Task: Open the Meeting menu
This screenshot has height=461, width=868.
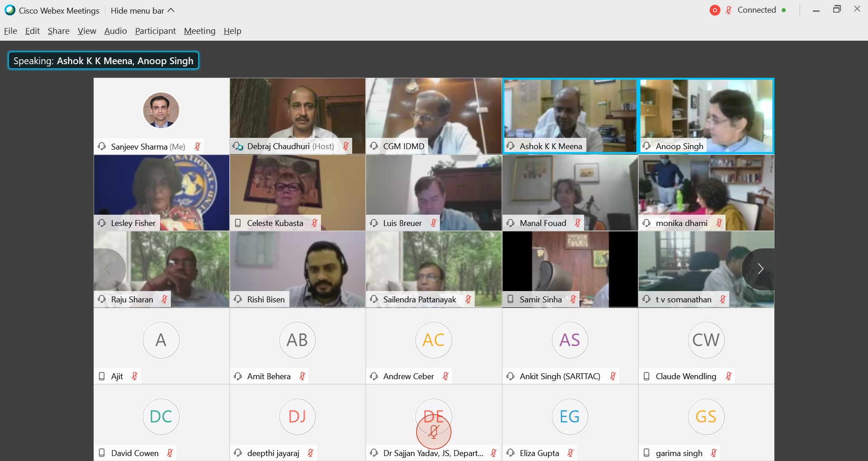Action: [200, 31]
